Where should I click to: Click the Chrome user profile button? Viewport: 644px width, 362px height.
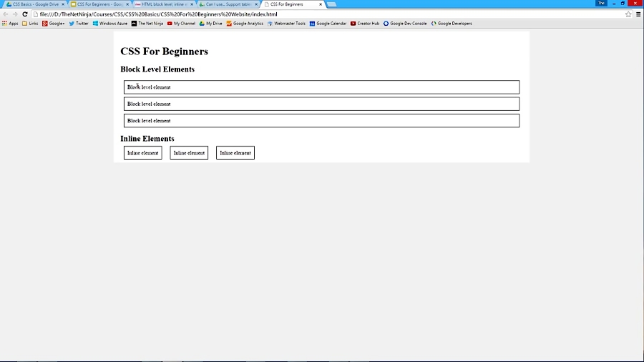click(601, 3)
